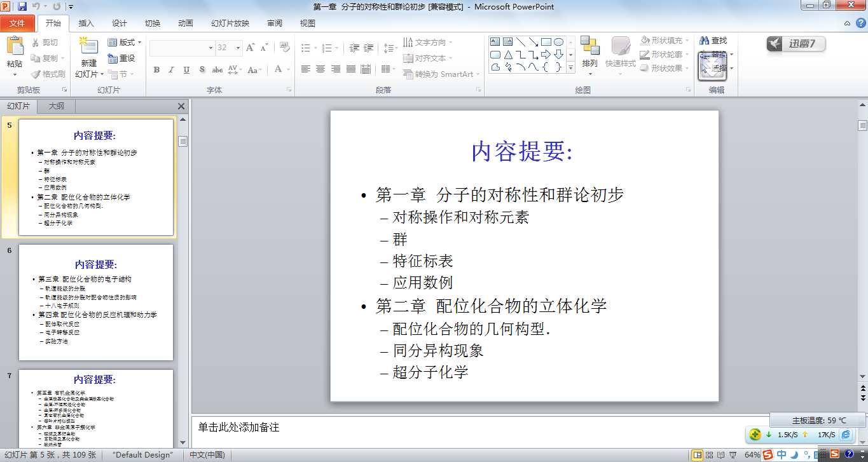The width and height of the screenshot is (868, 462).
Task: Click the slide title 内容提要:
Action: tap(523, 152)
